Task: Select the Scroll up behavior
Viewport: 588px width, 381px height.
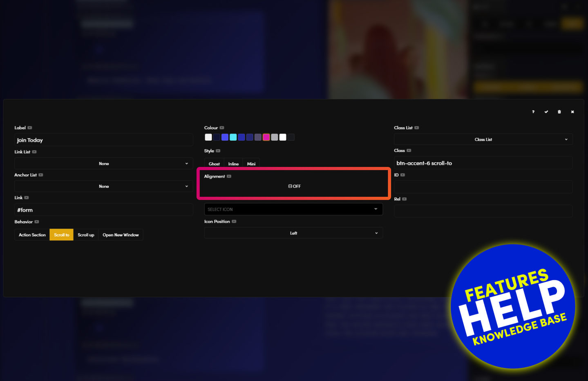Action: click(x=86, y=235)
